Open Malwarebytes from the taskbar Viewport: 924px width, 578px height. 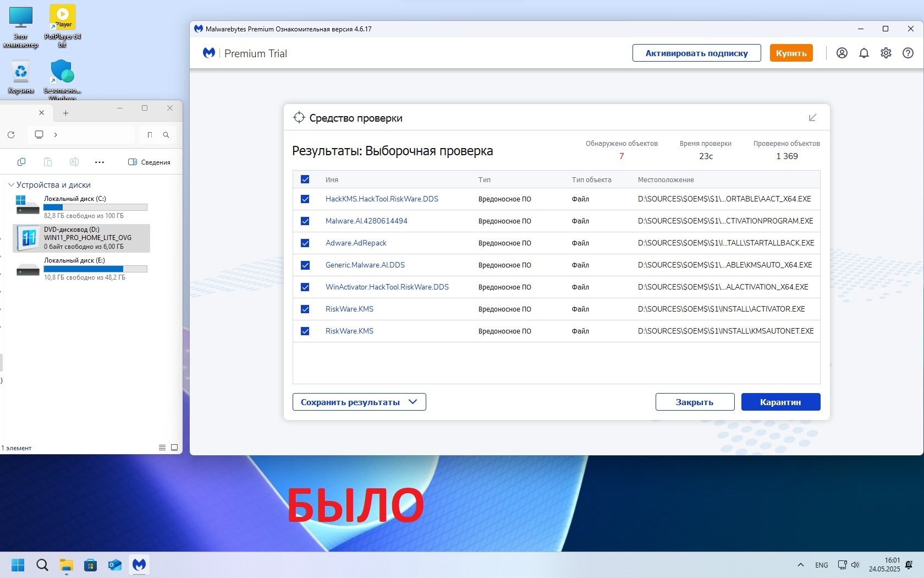[x=139, y=565]
